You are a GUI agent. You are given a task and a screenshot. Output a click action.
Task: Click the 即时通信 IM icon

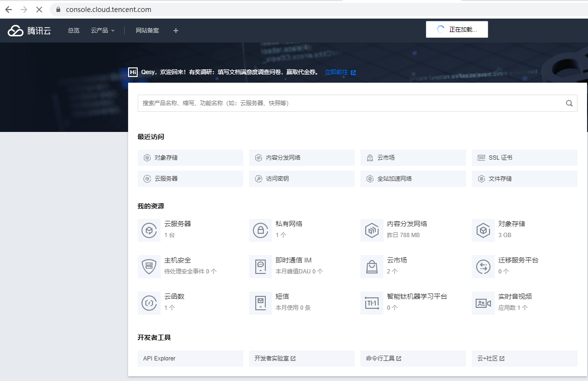[x=261, y=267]
